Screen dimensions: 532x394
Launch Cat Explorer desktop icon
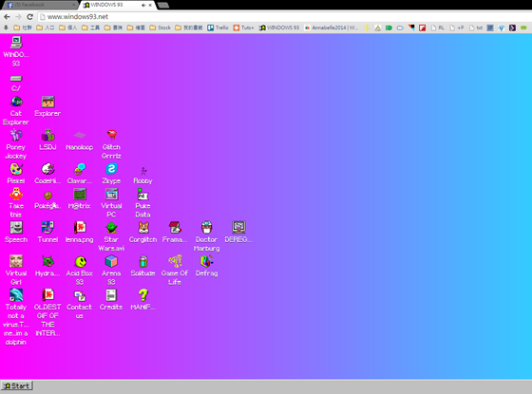16,103
